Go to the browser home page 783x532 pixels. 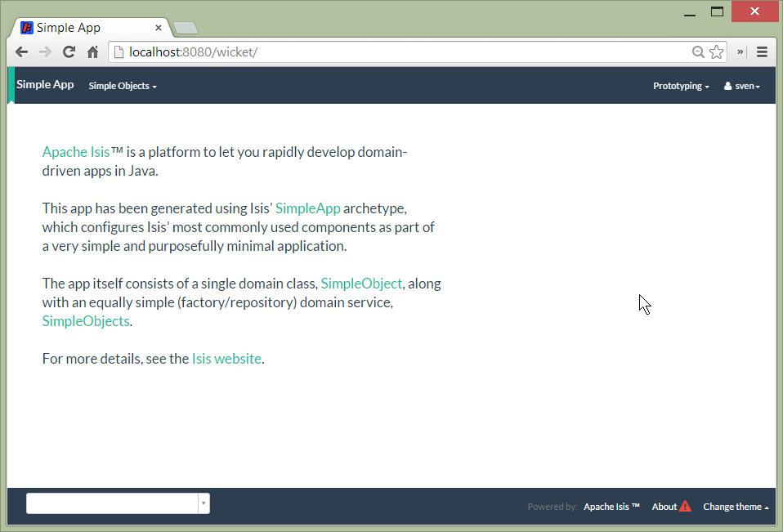click(93, 52)
